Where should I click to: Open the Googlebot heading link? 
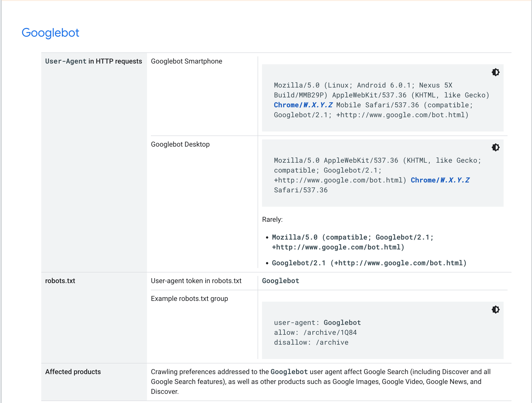(x=50, y=33)
